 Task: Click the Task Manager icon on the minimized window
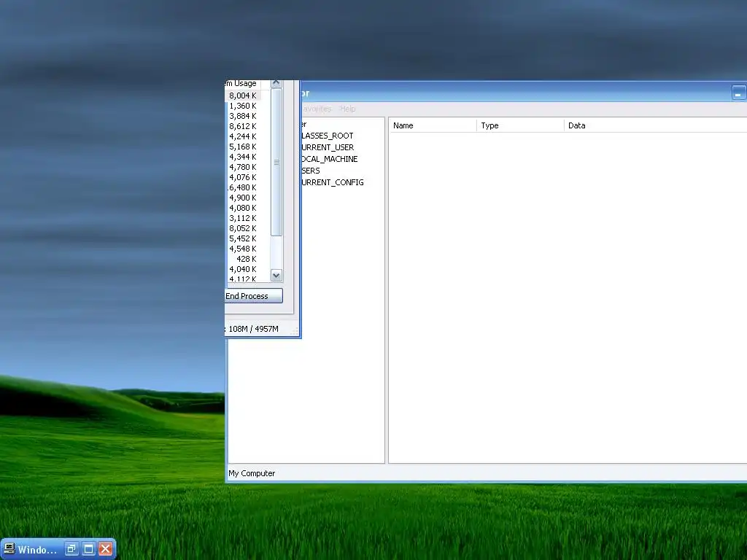[9, 549]
